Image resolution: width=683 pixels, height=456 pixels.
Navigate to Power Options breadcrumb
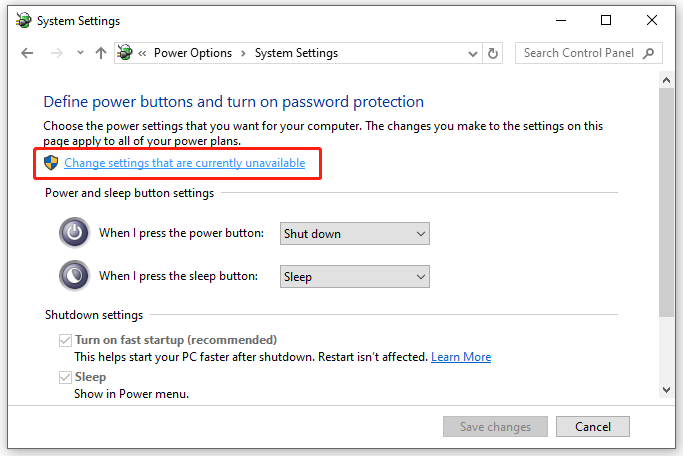click(x=192, y=54)
